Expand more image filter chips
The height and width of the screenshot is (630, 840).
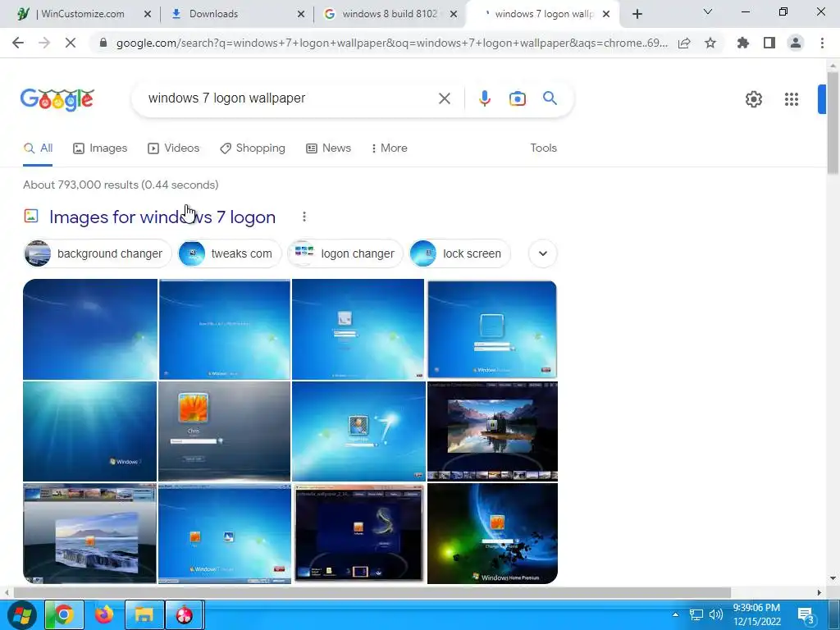click(543, 253)
